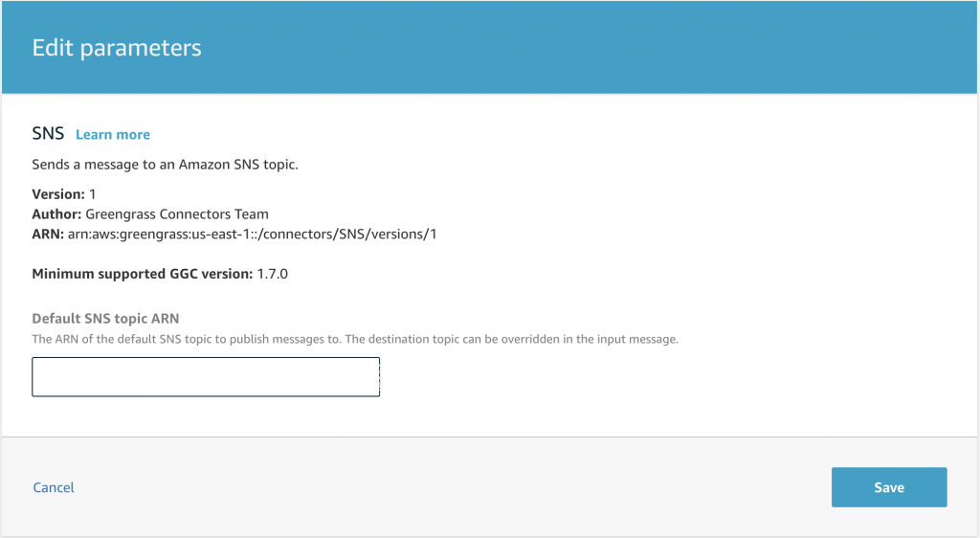This screenshot has width=980, height=538.
Task: Save the connector parameters
Action: point(889,487)
